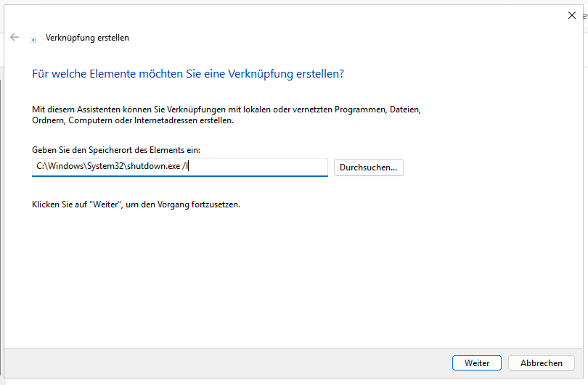This screenshot has height=385, width=588.
Task: Click the small shortcut icon beside the title
Action: 33,39
